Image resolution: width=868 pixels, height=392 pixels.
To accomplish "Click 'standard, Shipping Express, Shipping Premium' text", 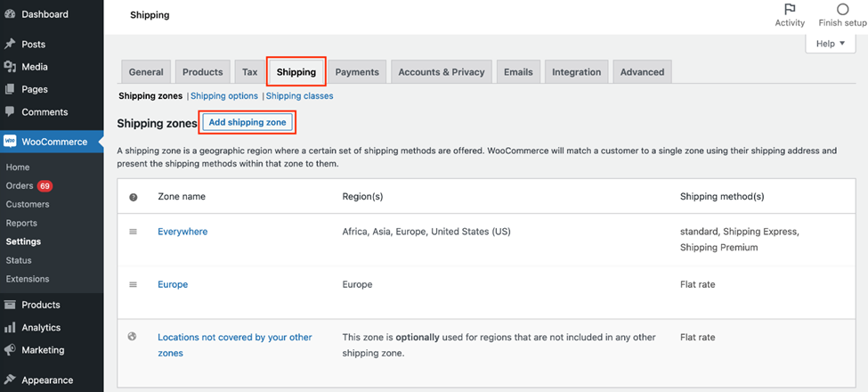I will point(740,239).
